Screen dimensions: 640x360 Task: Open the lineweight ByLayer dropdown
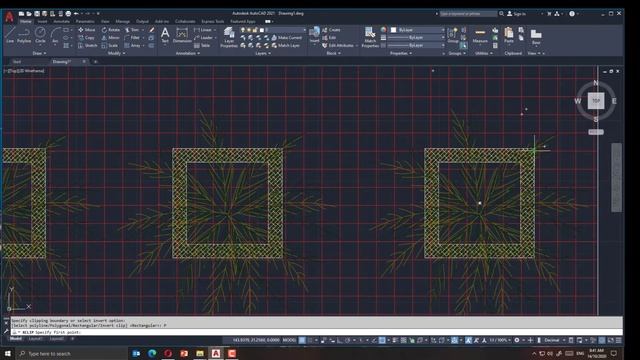[416, 38]
